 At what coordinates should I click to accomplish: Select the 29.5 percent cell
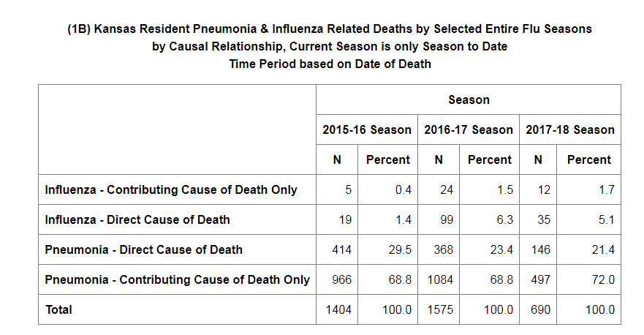pyautogui.click(x=387, y=249)
